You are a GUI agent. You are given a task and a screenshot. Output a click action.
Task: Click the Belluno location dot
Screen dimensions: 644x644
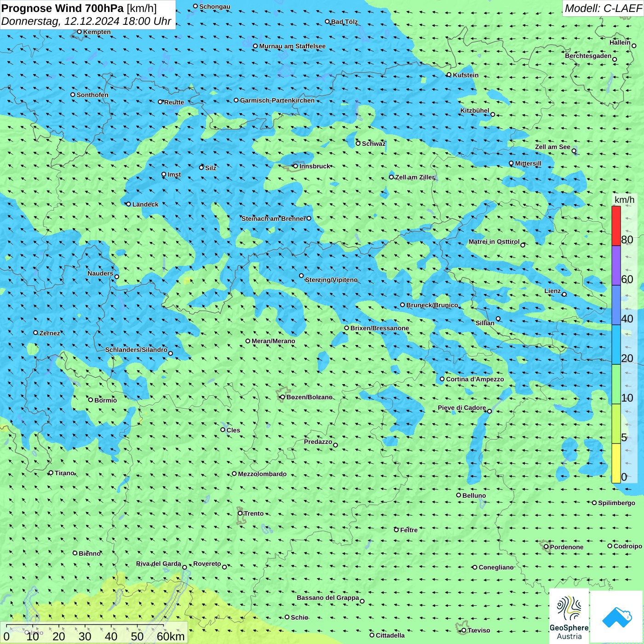tap(459, 495)
